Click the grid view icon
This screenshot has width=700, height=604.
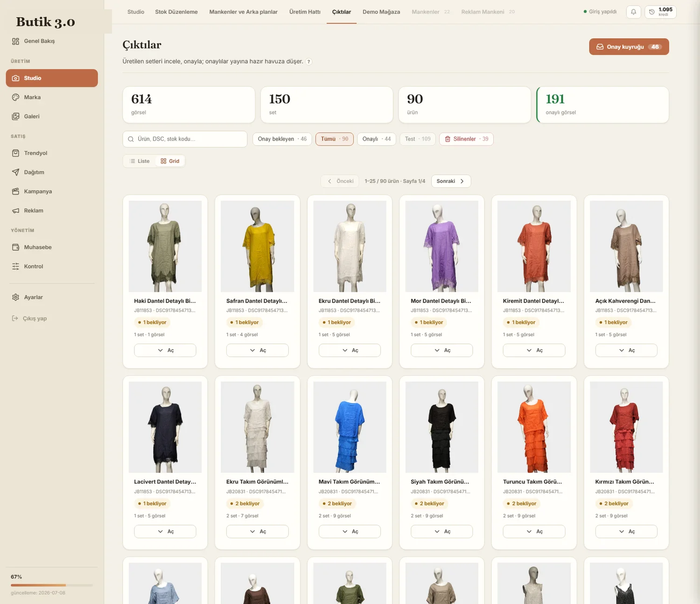163,161
